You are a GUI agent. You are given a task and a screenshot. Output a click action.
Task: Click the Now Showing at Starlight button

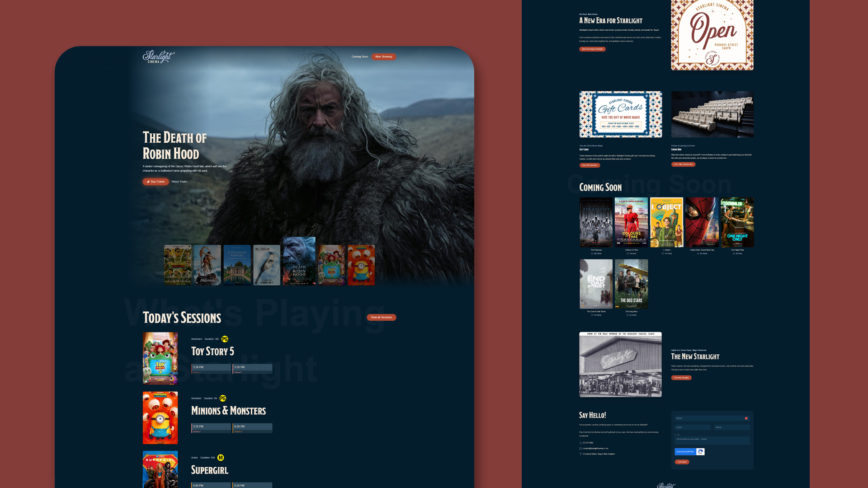pyautogui.click(x=592, y=49)
